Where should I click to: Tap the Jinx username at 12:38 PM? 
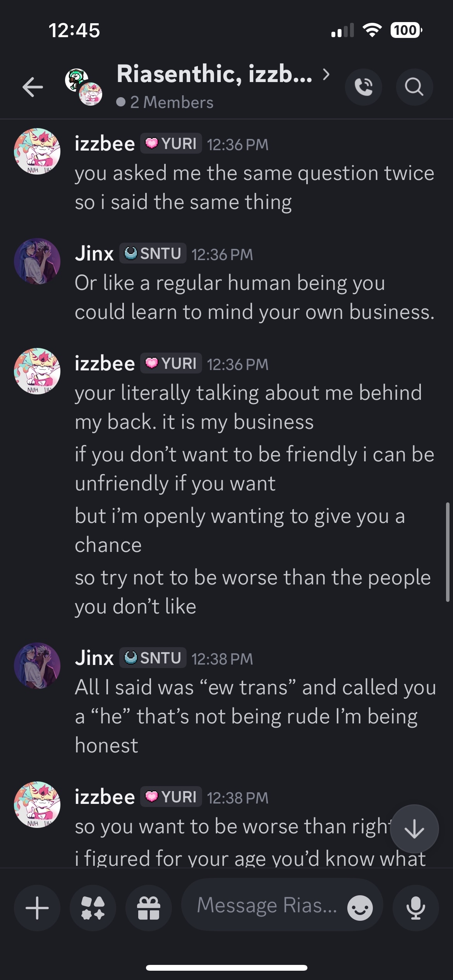94,658
